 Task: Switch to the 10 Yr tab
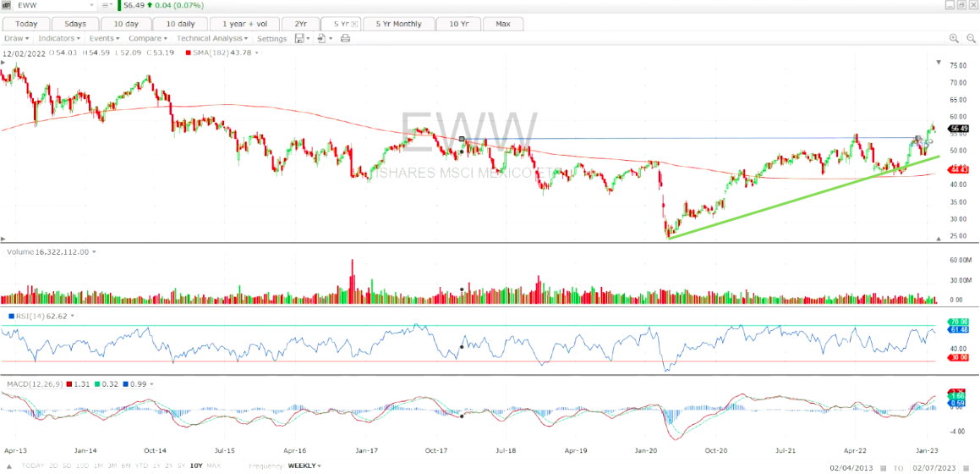pyautogui.click(x=457, y=24)
